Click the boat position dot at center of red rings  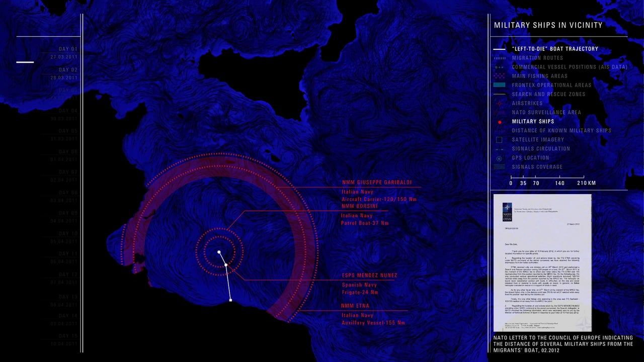click(219, 251)
